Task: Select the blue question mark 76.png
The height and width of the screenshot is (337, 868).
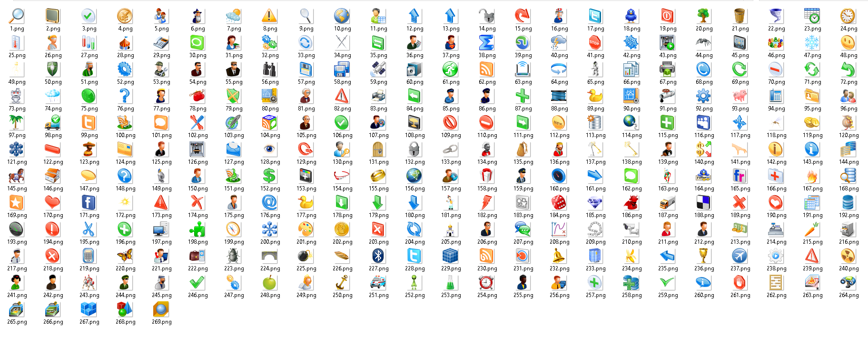Action: [x=125, y=96]
